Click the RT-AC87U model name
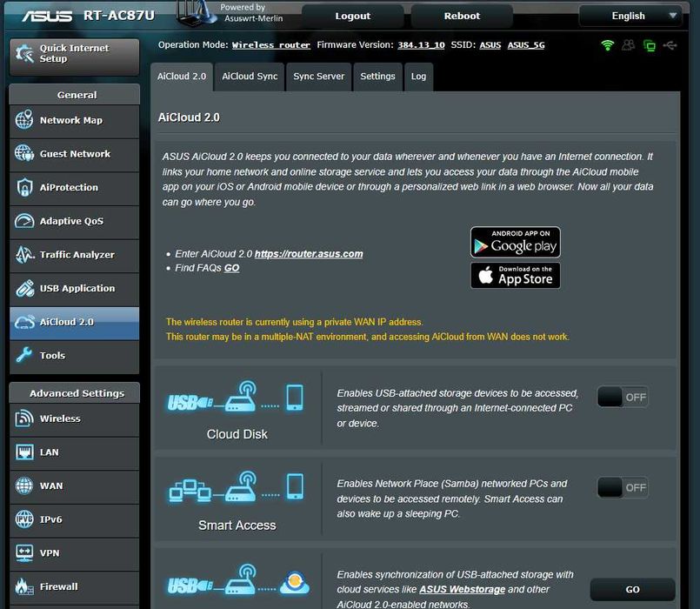 coord(119,16)
